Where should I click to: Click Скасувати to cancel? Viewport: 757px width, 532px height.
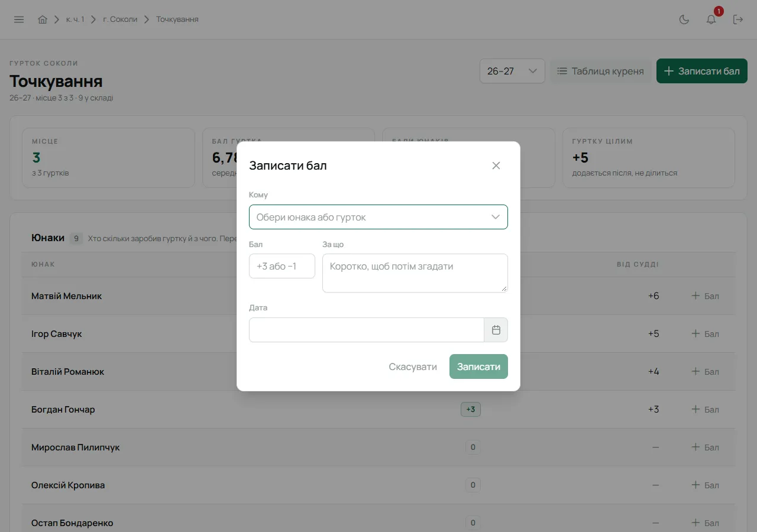413,366
